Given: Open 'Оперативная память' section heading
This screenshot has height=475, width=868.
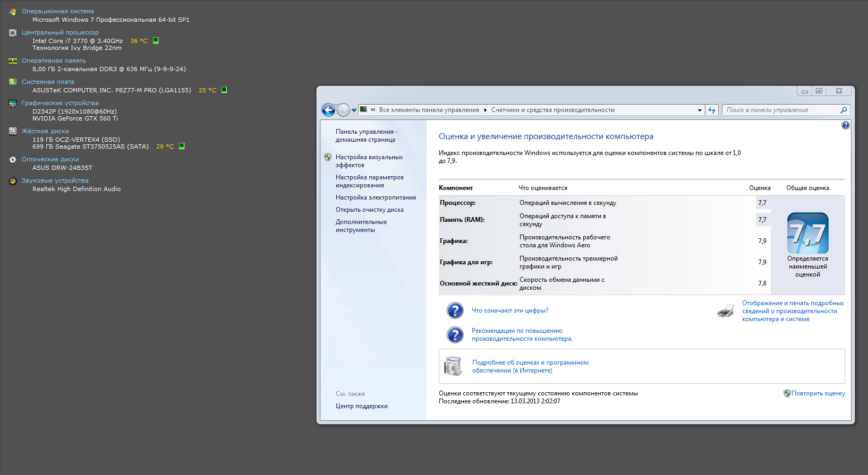Looking at the screenshot, I should pos(54,61).
